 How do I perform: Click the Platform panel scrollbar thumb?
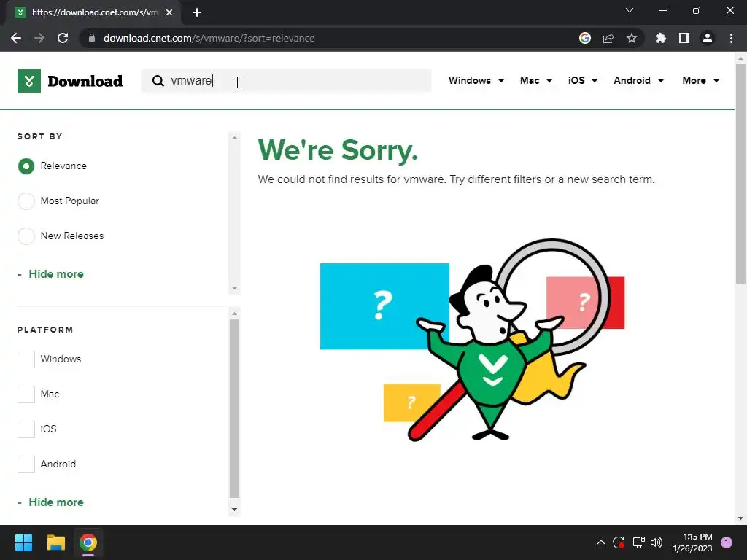pyautogui.click(x=234, y=408)
